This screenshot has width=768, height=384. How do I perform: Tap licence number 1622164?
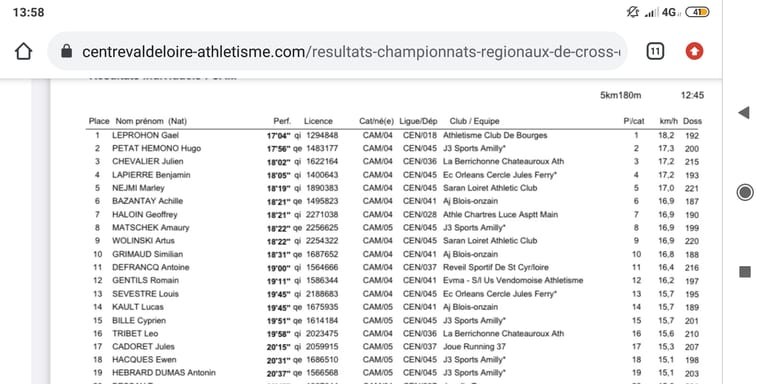tap(322, 162)
